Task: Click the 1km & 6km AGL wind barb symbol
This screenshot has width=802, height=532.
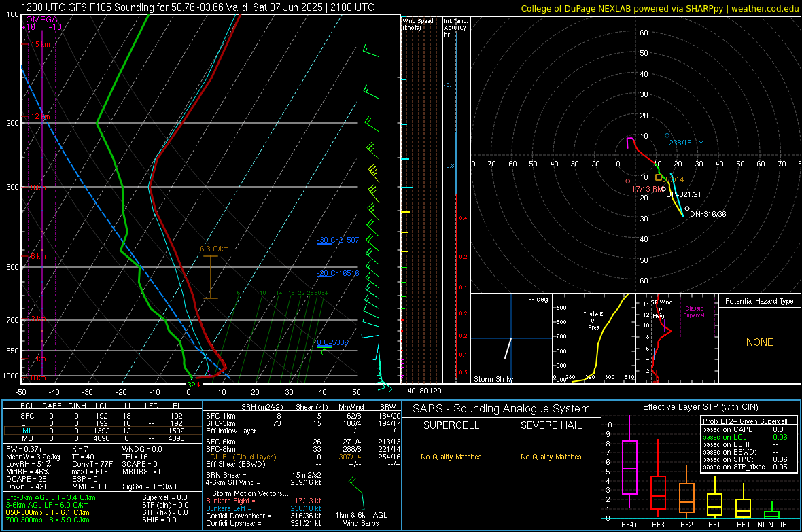Action: coord(357,493)
